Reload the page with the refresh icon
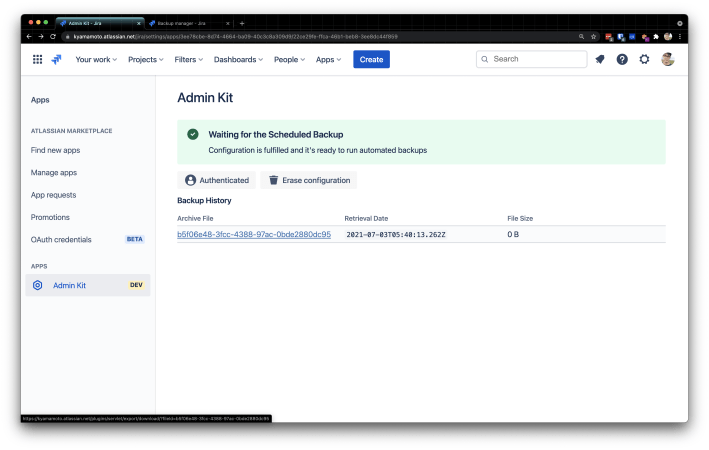Viewport: 709px width, 450px height. (x=53, y=37)
